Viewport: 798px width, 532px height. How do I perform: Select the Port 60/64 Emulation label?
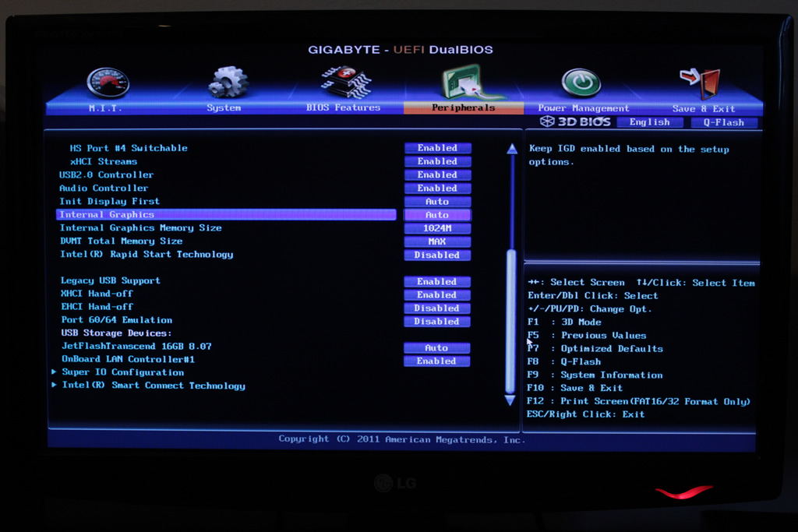tap(117, 320)
